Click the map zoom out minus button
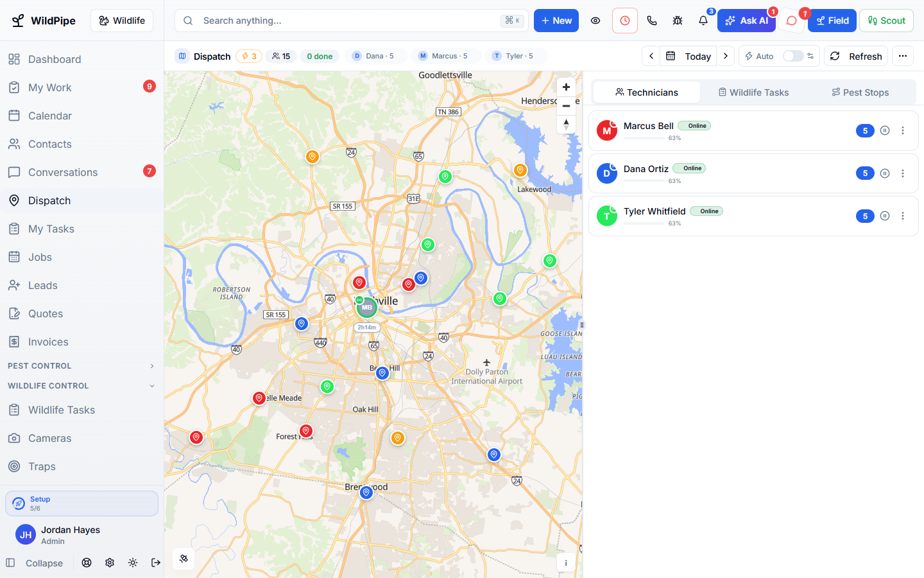Viewport: 924px width, 578px height. pos(566,106)
